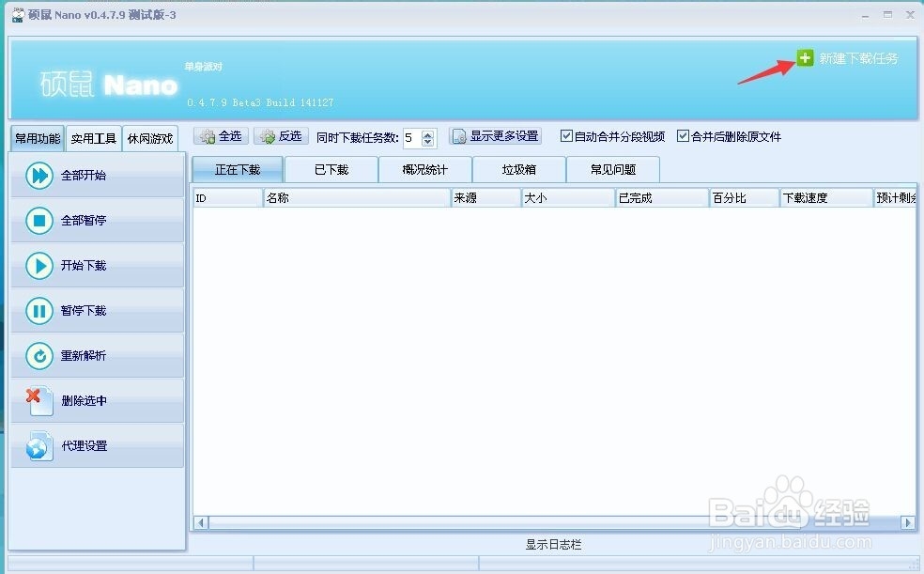Click the 代理设置 button label
The height and width of the screenshot is (574, 924).
pos(85,446)
